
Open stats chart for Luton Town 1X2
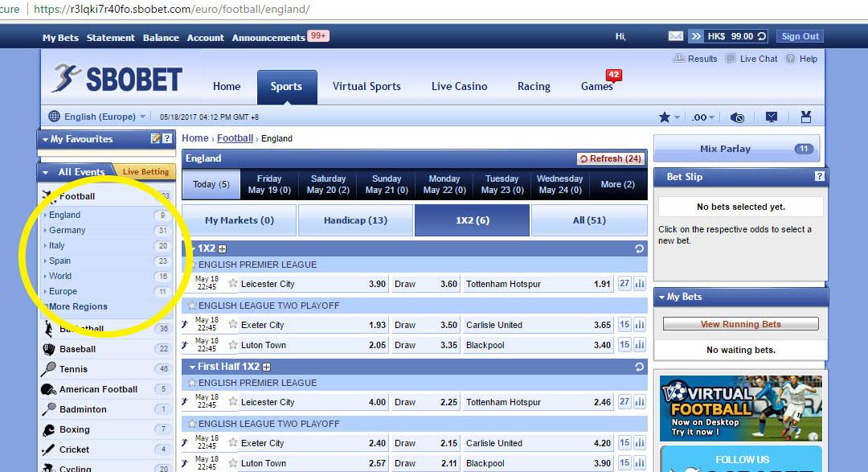pos(640,345)
